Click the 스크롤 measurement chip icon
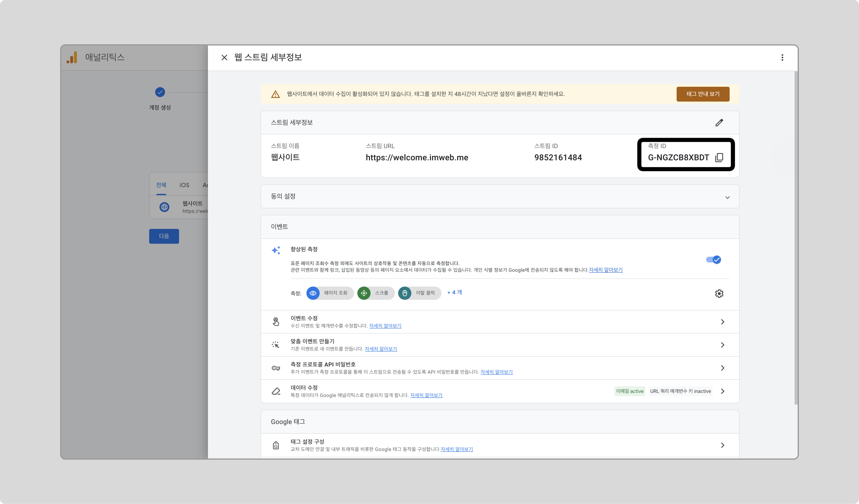This screenshot has width=859, height=504. pos(364,293)
